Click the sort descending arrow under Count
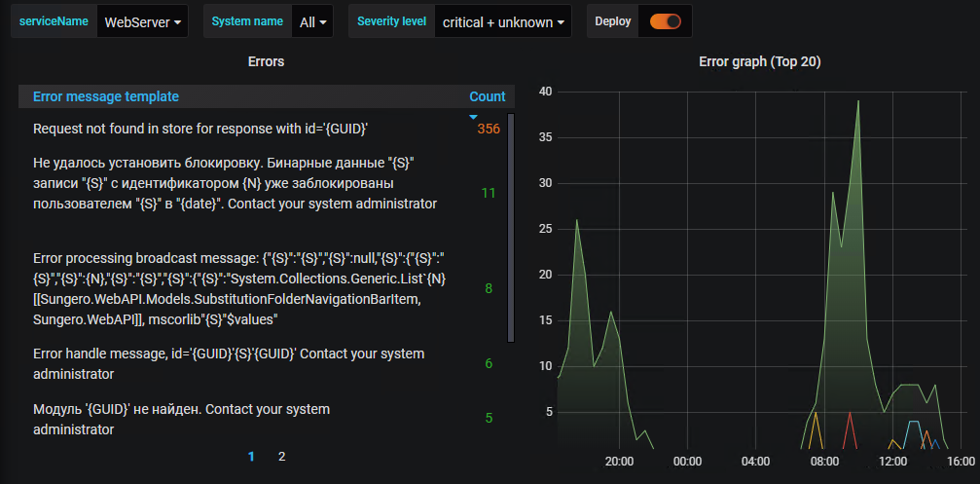This screenshot has width=980, height=484. point(474,116)
